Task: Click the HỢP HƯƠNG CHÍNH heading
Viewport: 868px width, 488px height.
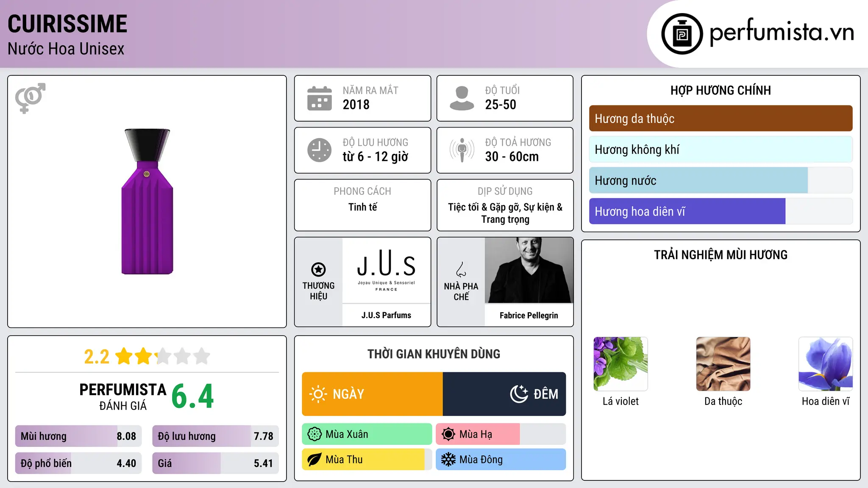Action: [721, 91]
